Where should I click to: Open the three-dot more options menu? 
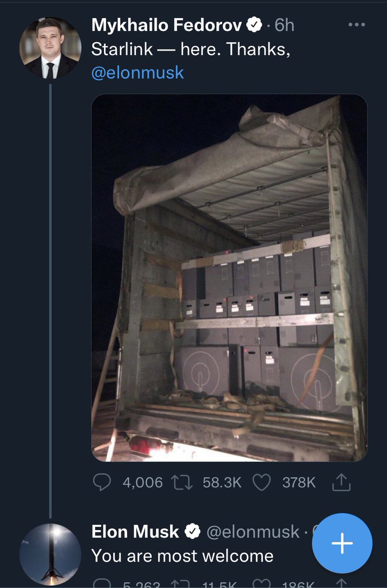point(357,24)
